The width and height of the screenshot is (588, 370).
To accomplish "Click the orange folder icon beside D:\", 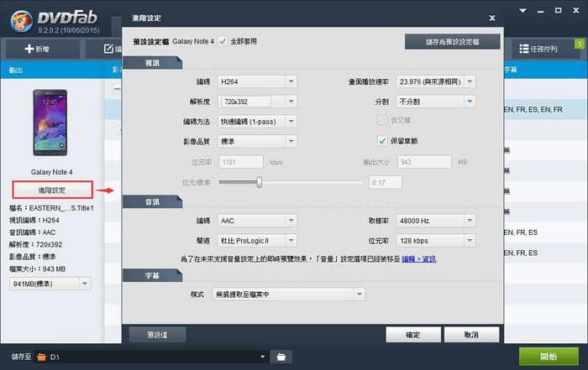I will point(42,357).
